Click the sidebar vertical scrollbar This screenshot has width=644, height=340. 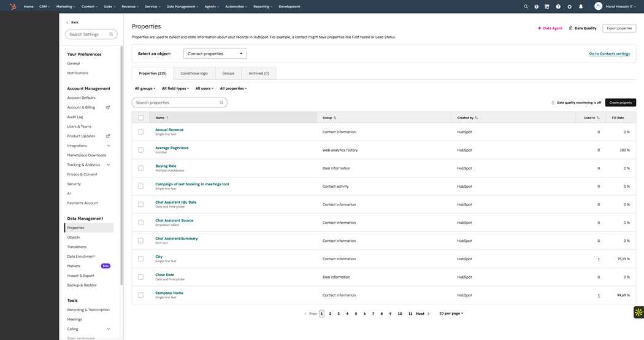121,165
